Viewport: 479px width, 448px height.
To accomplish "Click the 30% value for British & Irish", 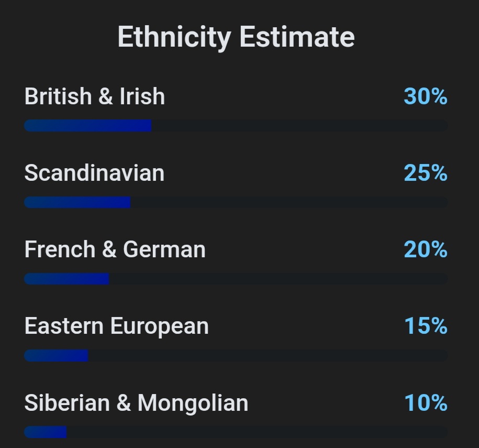I will coord(425,96).
